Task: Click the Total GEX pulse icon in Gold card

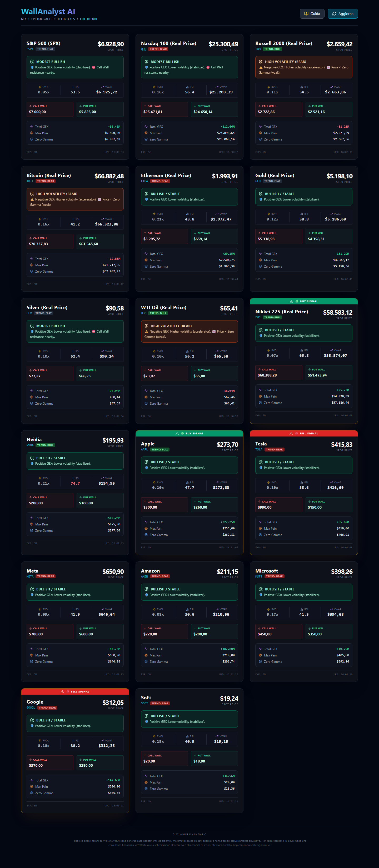Action: tap(260, 254)
